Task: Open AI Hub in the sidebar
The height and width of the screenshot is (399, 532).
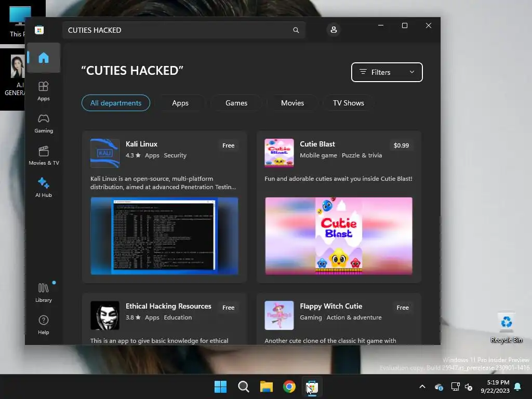Action: 44,188
